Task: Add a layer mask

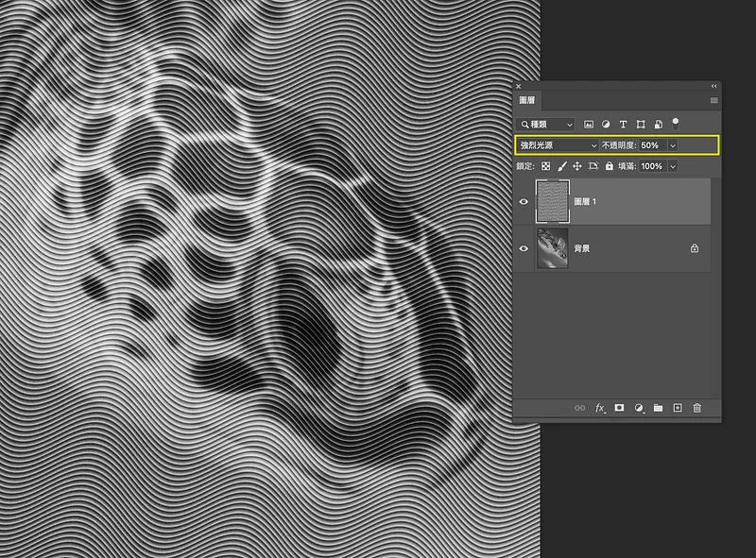Action: (619, 408)
